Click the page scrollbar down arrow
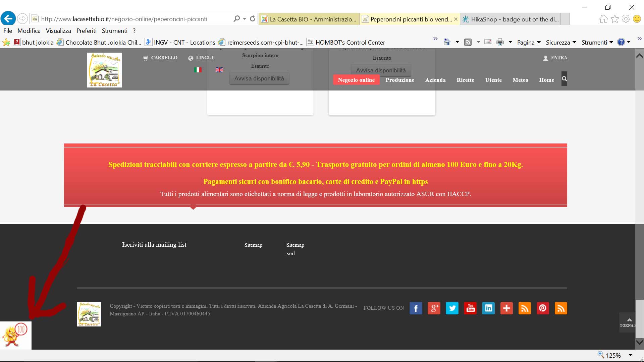The image size is (644, 362). (640, 342)
